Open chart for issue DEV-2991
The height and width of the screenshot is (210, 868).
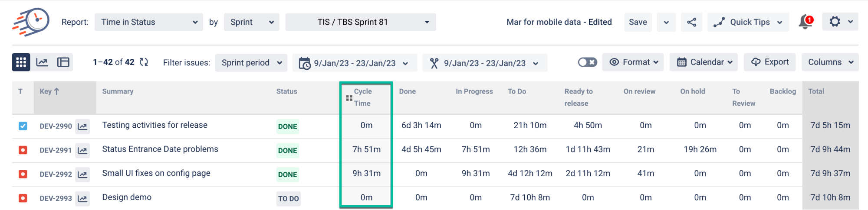(x=82, y=150)
